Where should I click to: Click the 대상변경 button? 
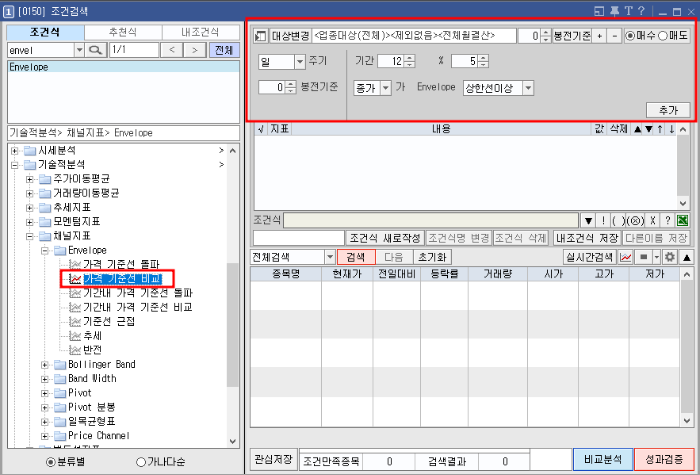click(x=291, y=36)
